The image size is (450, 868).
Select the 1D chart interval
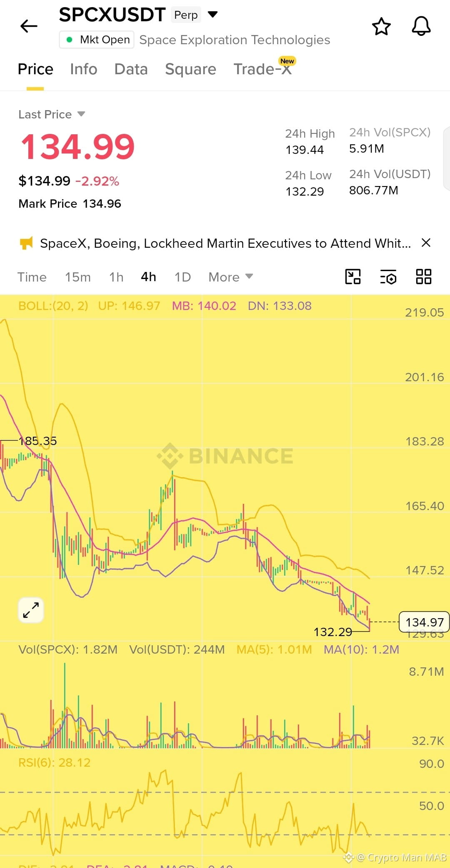click(x=182, y=277)
